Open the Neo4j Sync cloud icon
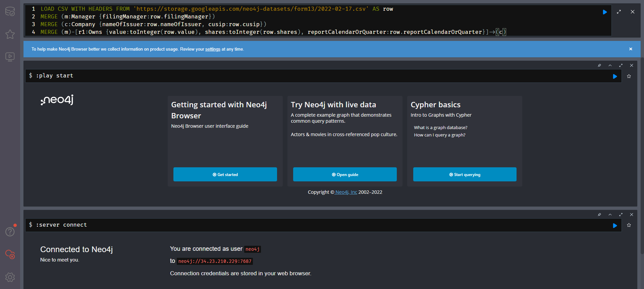Screen dimensions: 644x289 [10, 254]
